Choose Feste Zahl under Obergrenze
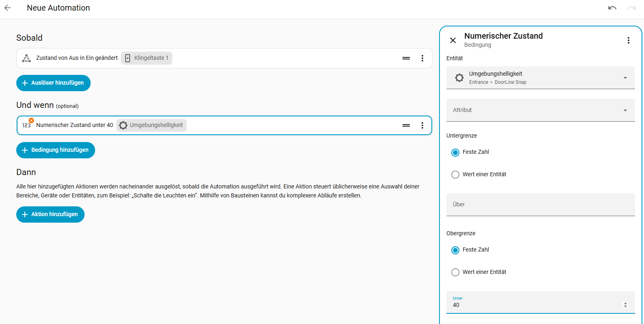This screenshot has height=324, width=644. pyautogui.click(x=455, y=250)
